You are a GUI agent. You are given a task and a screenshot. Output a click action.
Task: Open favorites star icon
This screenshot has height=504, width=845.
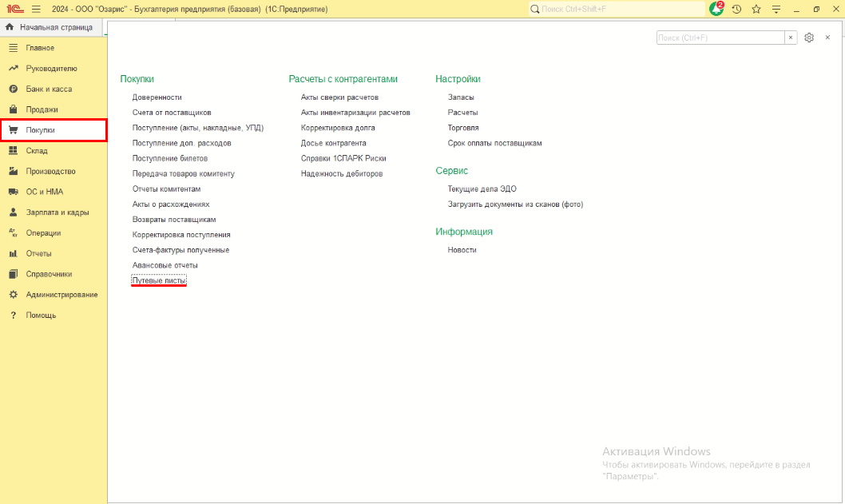click(x=756, y=9)
